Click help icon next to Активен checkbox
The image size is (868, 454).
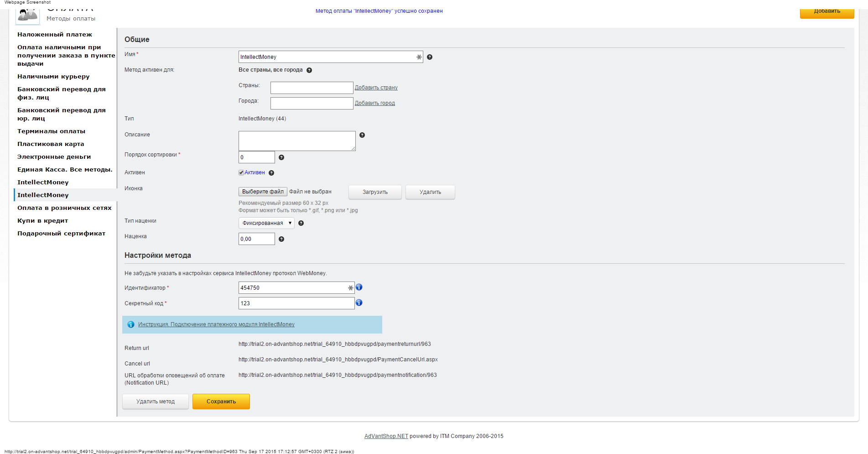(x=271, y=173)
